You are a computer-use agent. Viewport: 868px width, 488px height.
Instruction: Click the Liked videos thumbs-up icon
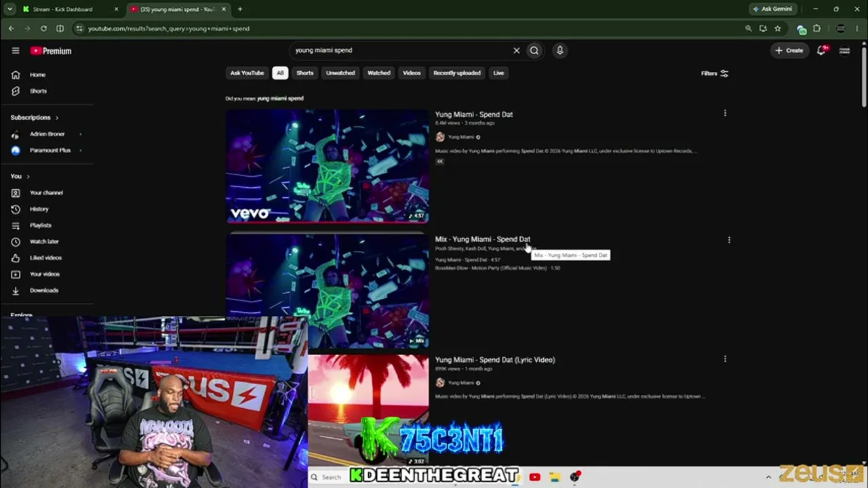click(16, 258)
